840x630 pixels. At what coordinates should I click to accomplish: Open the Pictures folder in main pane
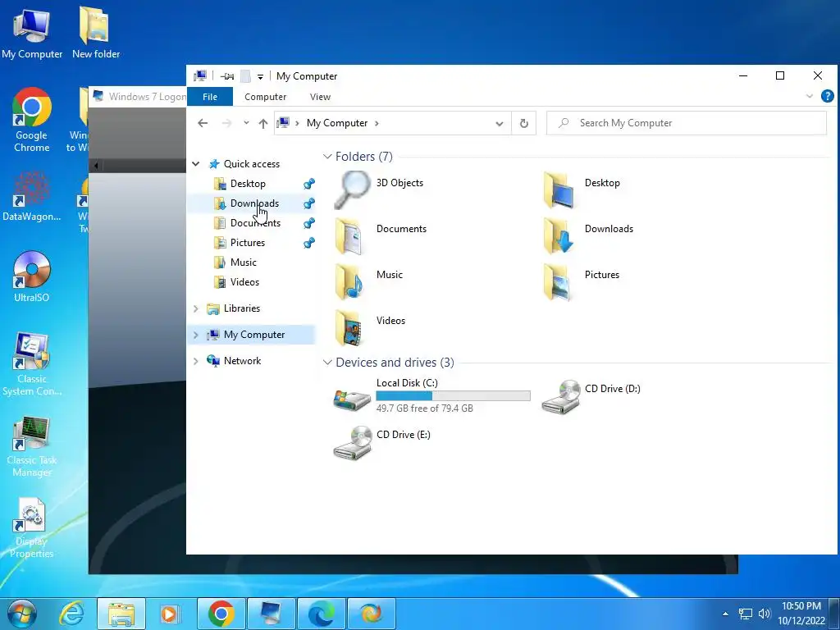tap(557, 282)
